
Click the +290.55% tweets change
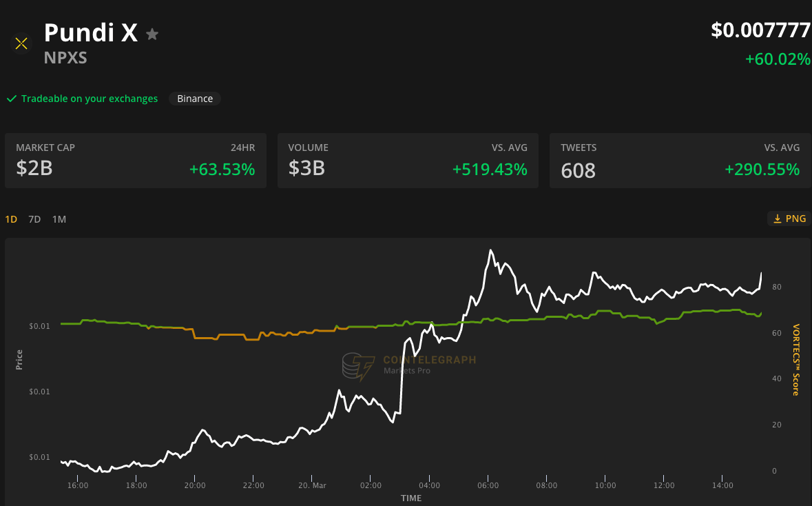pyautogui.click(x=762, y=170)
